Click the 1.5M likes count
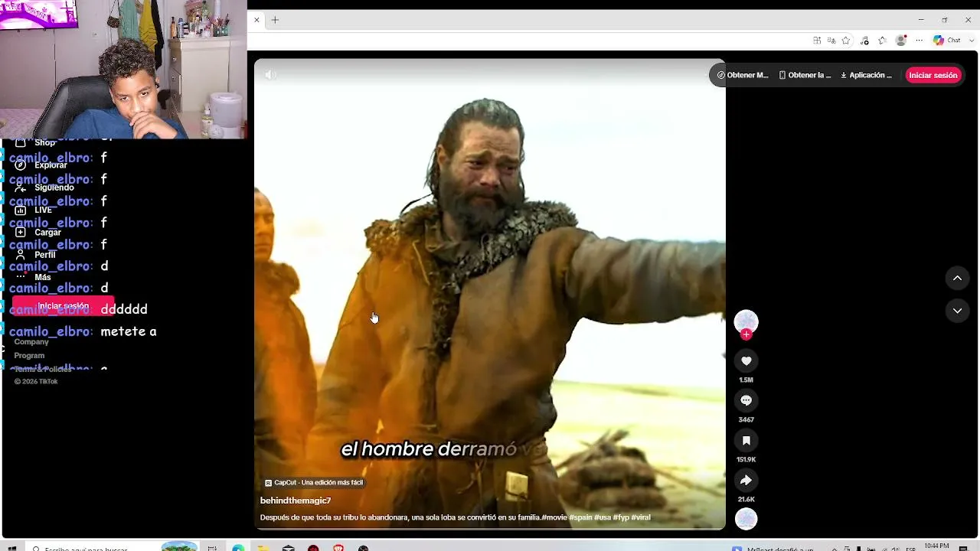 (x=746, y=380)
